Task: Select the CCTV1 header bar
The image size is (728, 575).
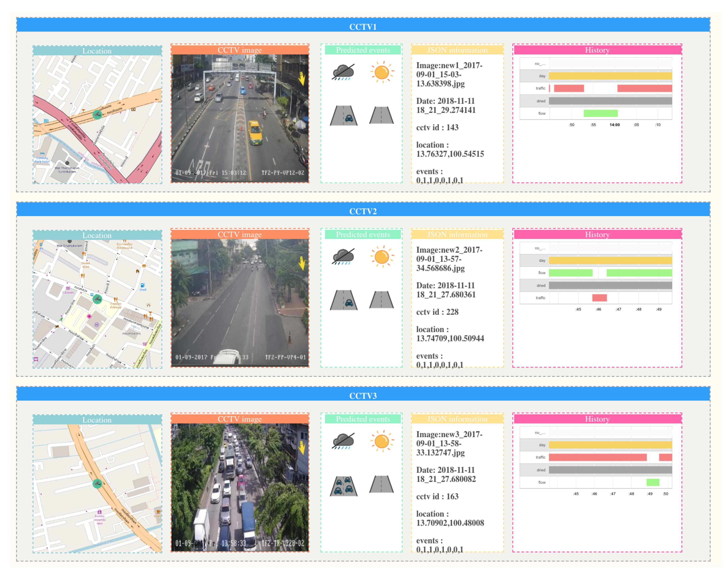Action: point(363,26)
